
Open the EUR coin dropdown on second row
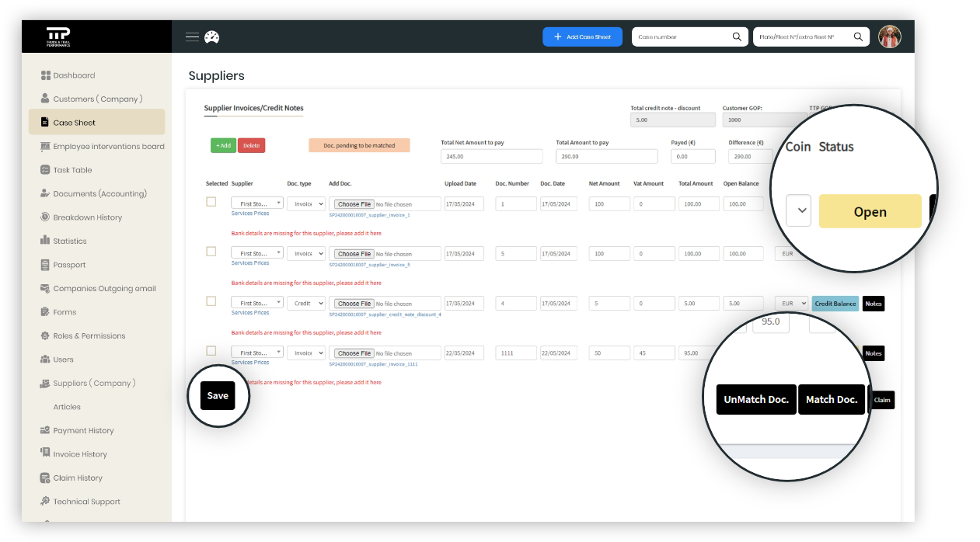[791, 253]
